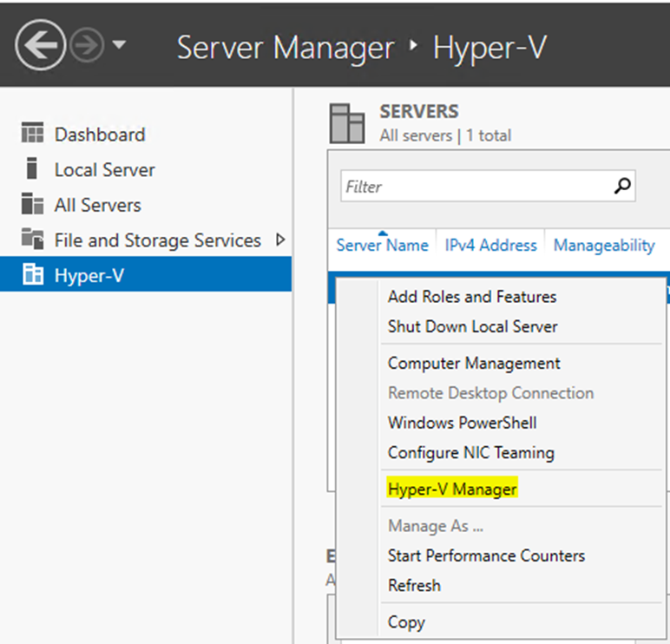Screen dimensions: 670x644
Task: Sort by Manageability column
Action: pos(604,246)
